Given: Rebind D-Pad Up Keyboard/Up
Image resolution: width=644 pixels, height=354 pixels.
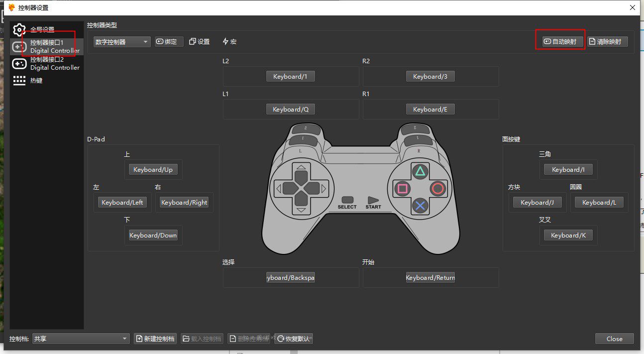Looking at the screenshot, I should point(153,170).
